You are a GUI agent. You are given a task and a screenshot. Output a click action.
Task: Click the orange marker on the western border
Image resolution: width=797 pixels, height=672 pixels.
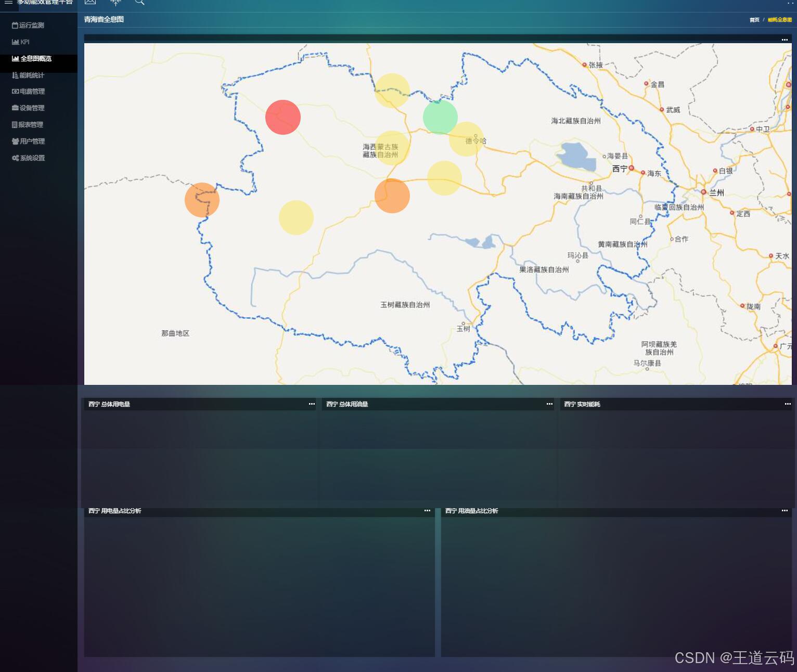202,200
